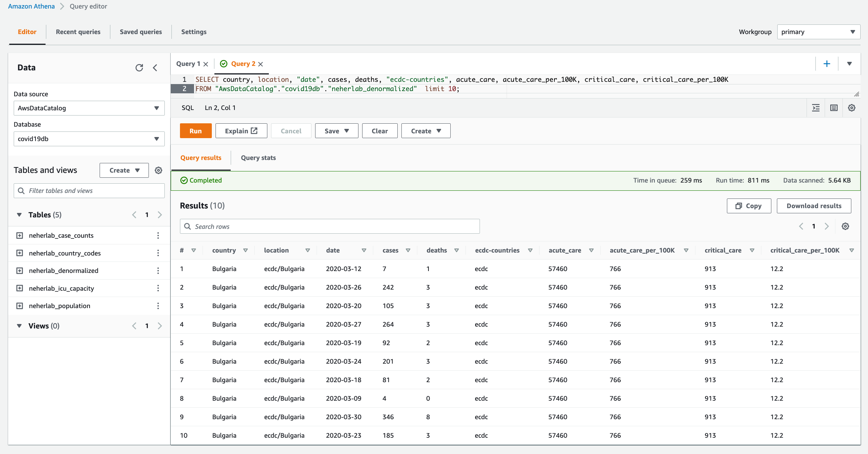Image resolution: width=868 pixels, height=454 pixels.
Task: Close the Query 1 tab
Action: 206,64
